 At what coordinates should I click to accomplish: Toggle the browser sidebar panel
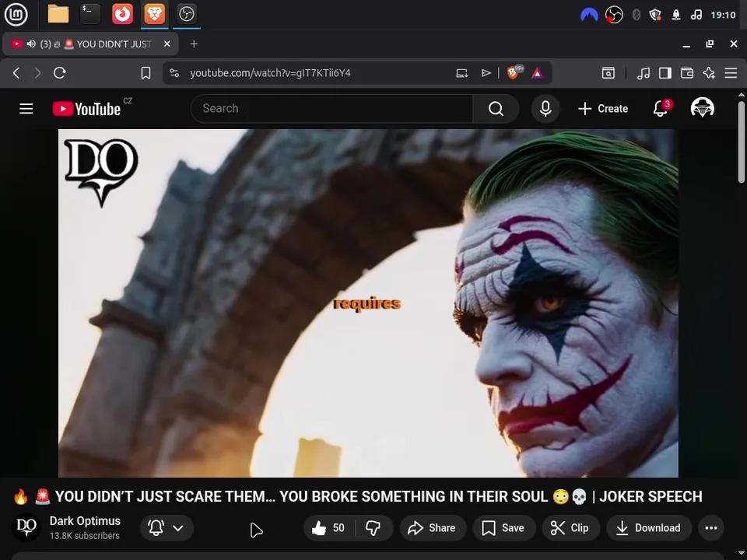pyautogui.click(x=665, y=73)
